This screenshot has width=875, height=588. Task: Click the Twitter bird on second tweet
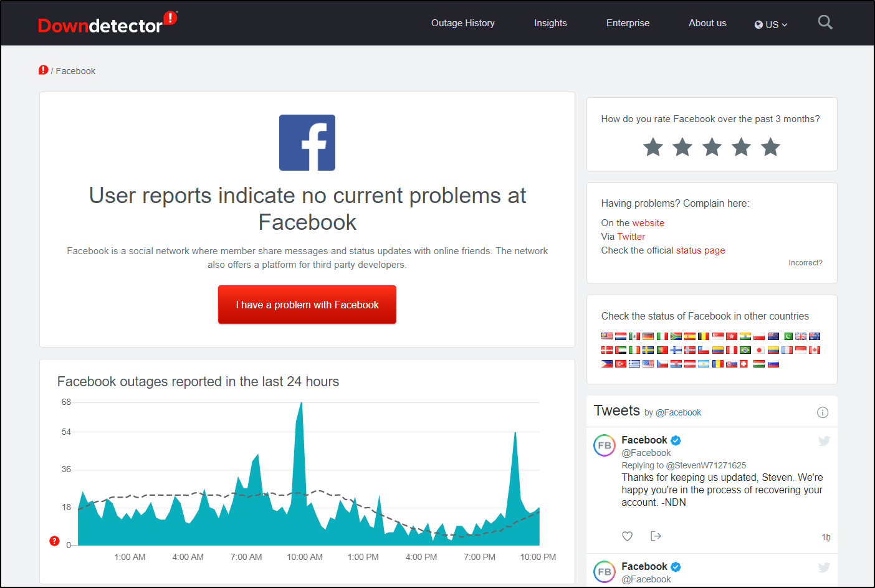point(824,567)
